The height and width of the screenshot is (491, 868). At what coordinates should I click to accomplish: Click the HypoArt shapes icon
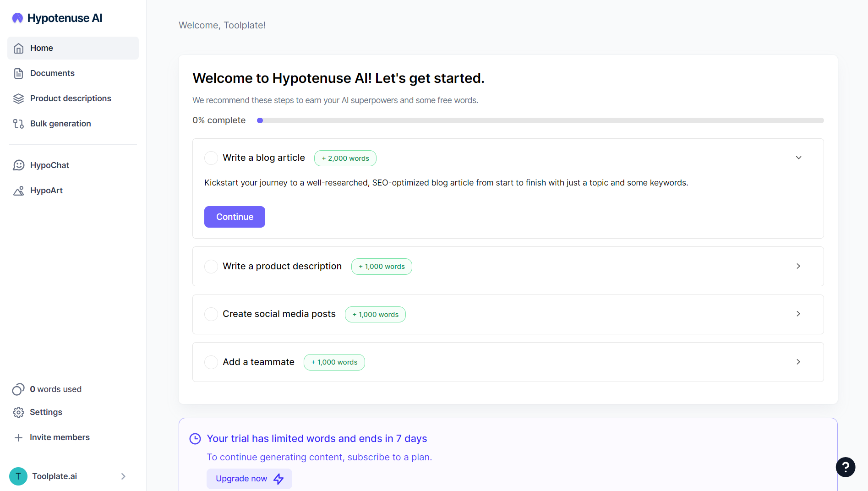click(x=18, y=191)
